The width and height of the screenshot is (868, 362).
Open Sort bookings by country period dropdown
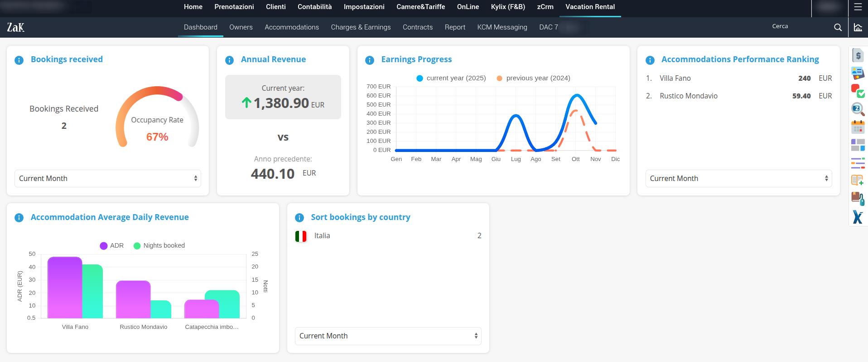click(388, 336)
